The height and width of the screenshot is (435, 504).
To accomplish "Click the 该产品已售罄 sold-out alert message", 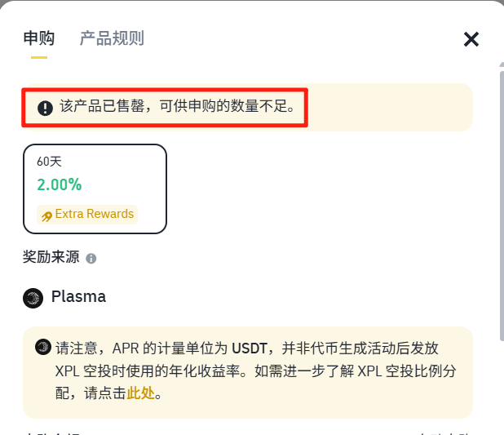I will coord(177,106).
